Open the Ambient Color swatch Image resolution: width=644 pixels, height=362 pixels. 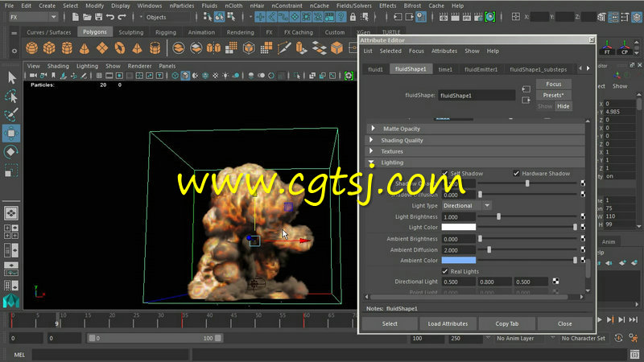pos(459,260)
